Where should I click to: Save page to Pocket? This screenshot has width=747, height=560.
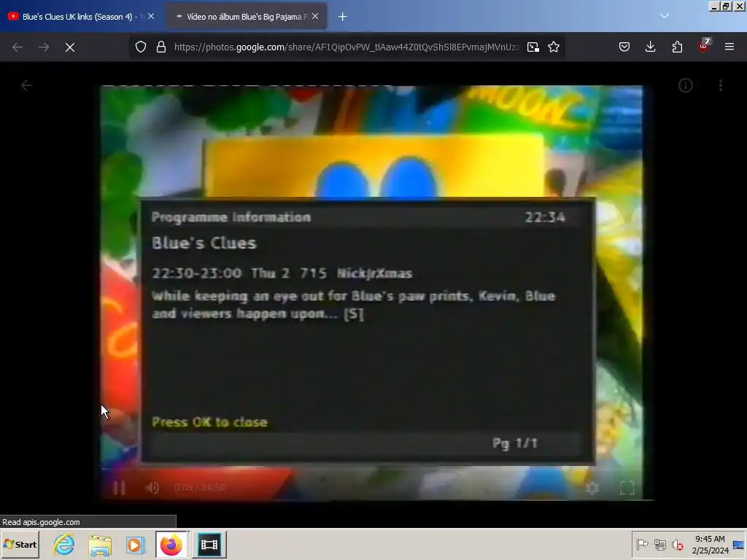click(624, 47)
